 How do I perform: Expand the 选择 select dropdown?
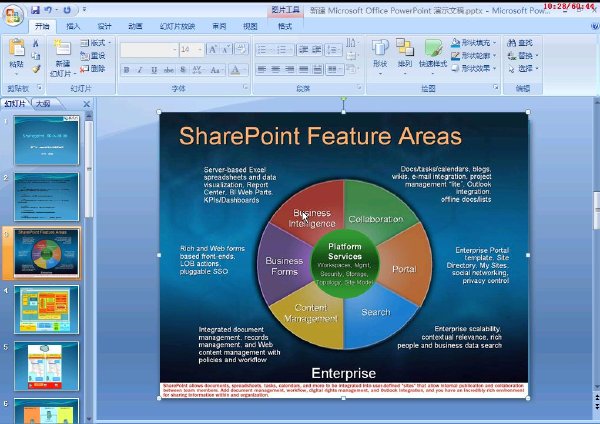point(523,68)
